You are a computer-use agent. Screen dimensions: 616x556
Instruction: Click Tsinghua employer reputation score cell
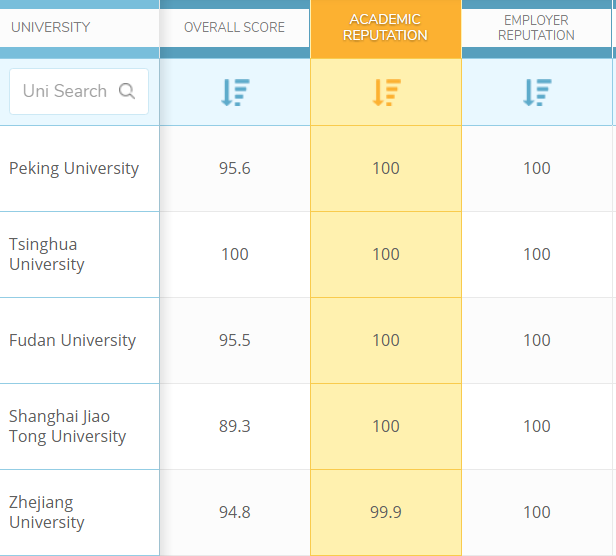pos(537,254)
